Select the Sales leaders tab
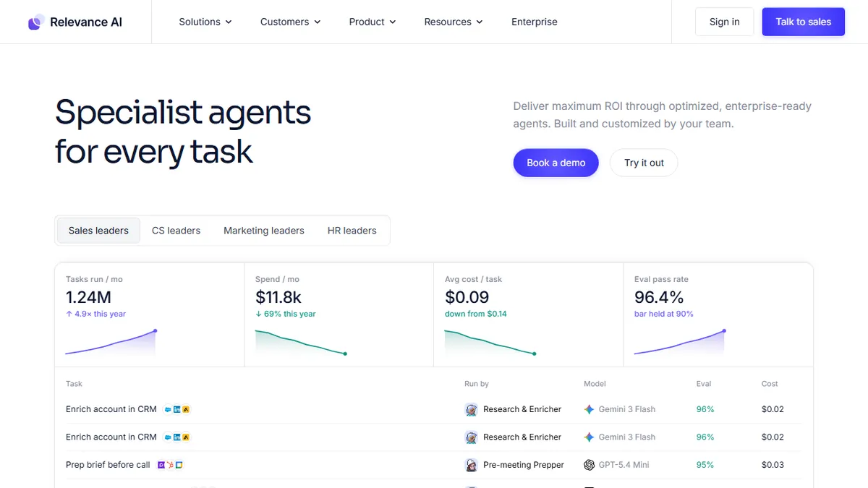This screenshot has width=868, height=488. tap(98, 231)
